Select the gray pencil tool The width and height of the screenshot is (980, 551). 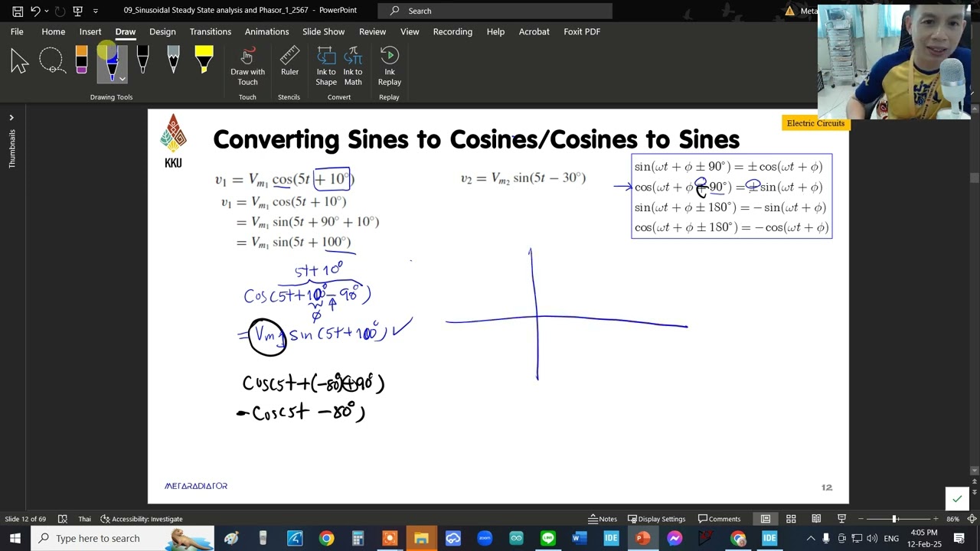tap(173, 60)
